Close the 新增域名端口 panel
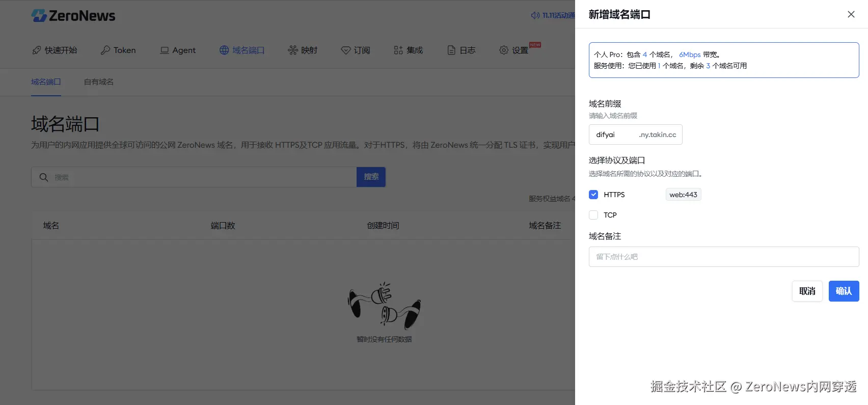This screenshot has height=405, width=868. 851,14
